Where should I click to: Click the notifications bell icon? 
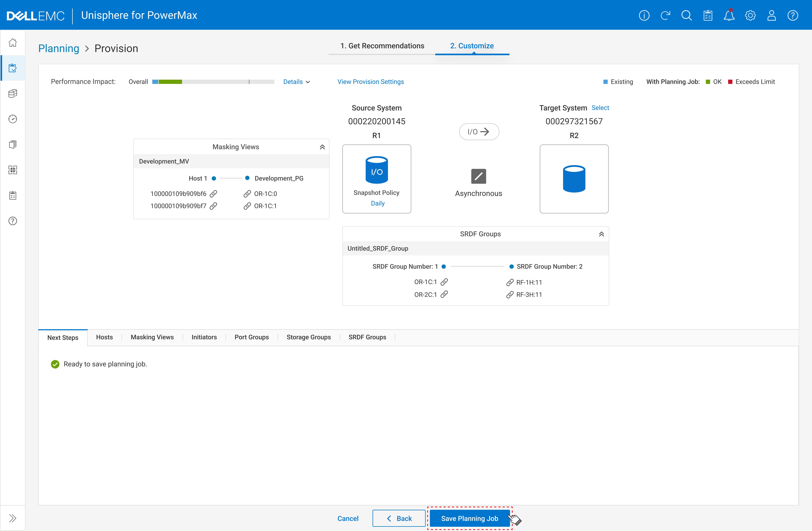pos(729,15)
